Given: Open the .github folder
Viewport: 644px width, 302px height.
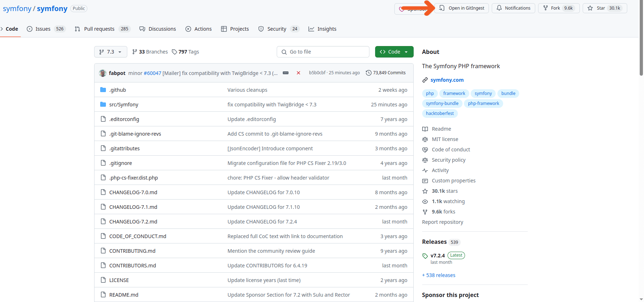Looking at the screenshot, I should (x=118, y=90).
